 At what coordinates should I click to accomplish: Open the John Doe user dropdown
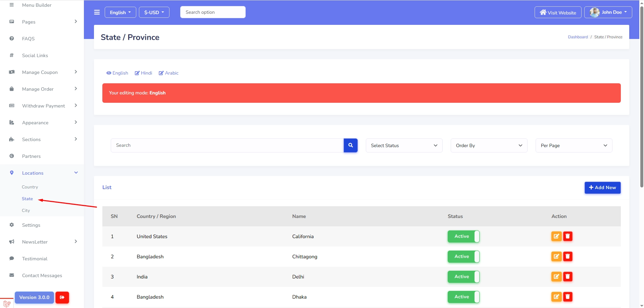pyautogui.click(x=608, y=12)
